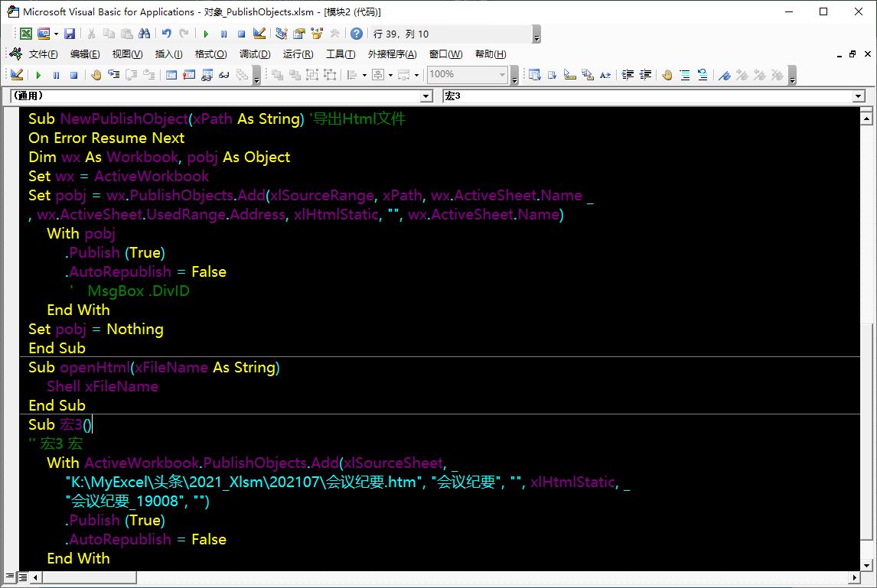The width and height of the screenshot is (877, 588).
Task: Save the workbook with the floppy disk icon
Action: [70, 34]
